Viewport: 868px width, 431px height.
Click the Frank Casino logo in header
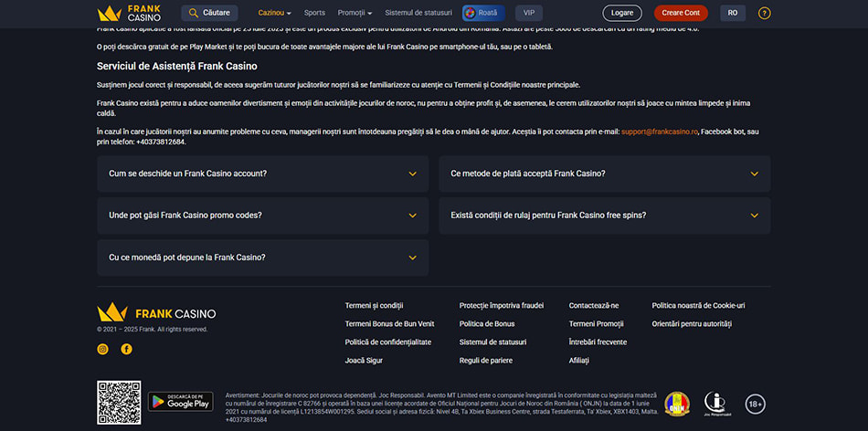(129, 13)
